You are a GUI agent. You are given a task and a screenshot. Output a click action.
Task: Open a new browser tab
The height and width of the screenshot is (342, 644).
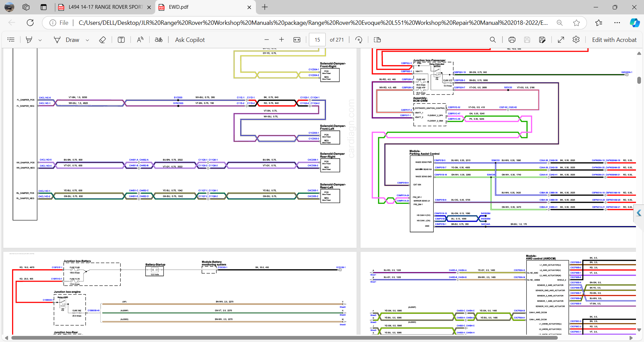click(265, 7)
